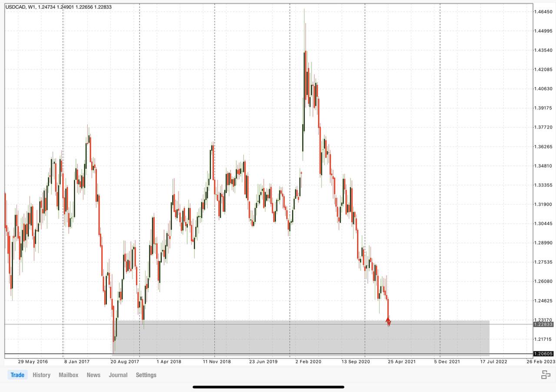Click the 1.42085 price axis label
This screenshot has width=556, height=392.
(x=544, y=69)
